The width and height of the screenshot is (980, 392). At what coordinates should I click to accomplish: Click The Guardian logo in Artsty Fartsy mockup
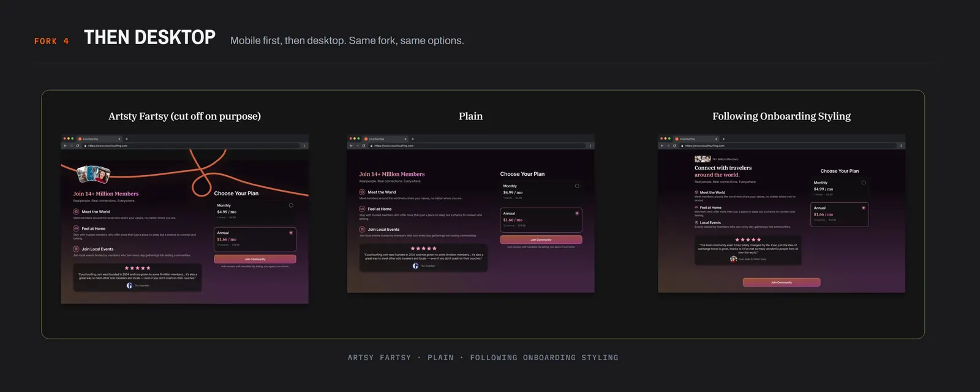point(129,285)
